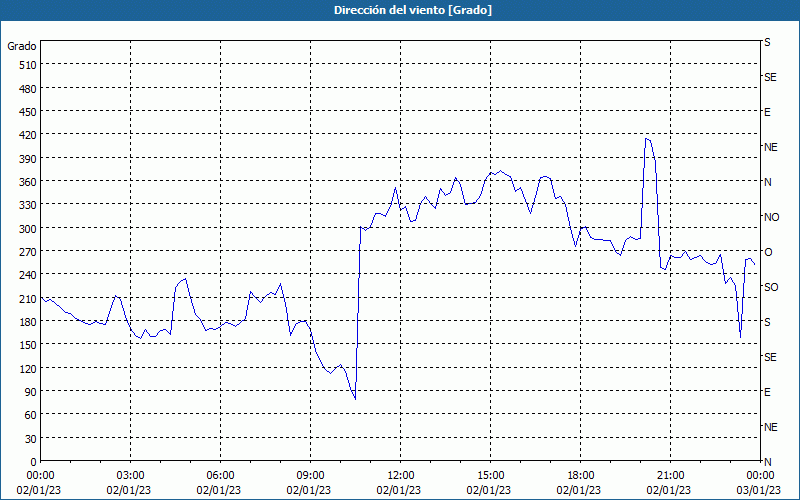Click the 09:00 time axis label
The width and height of the screenshot is (800, 500).
coord(311,476)
